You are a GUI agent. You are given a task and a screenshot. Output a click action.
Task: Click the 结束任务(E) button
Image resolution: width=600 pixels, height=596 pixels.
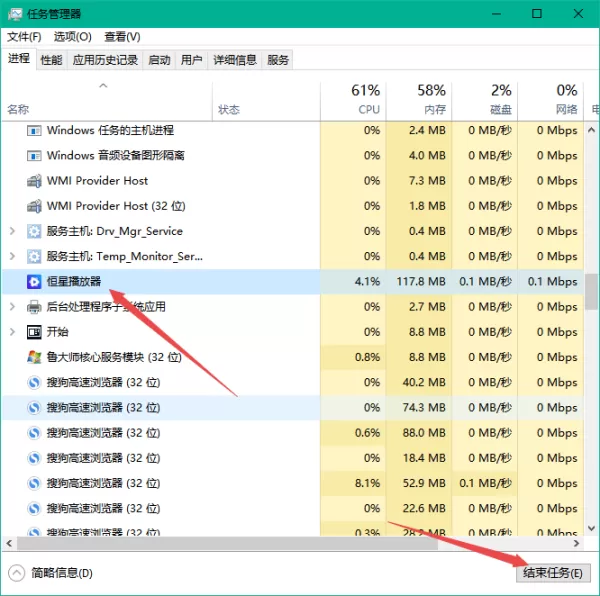[553, 573]
